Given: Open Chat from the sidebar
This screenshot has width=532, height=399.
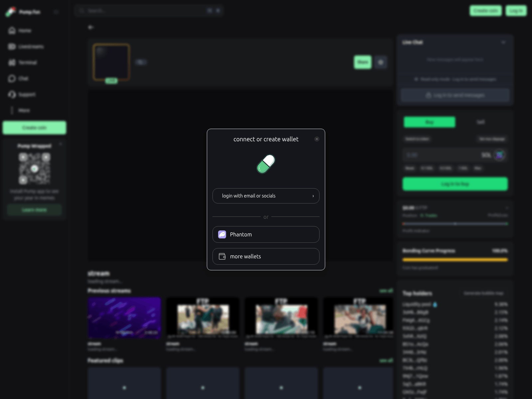Looking at the screenshot, I should pyautogui.click(x=11, y=78).
